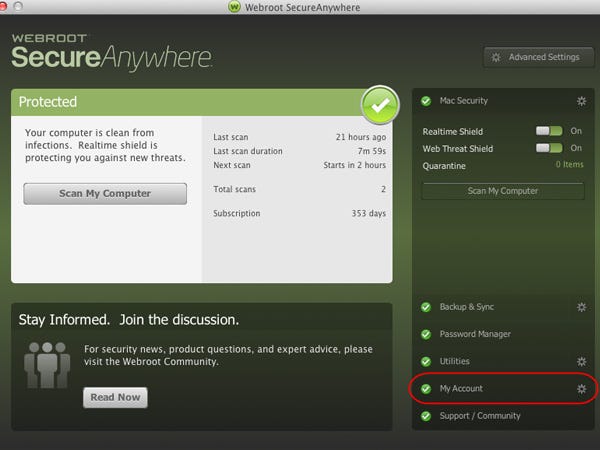The width and height of the screenshot is (600, 450).
Task: Click the Read Now button
Action: [x=115, y=398]
